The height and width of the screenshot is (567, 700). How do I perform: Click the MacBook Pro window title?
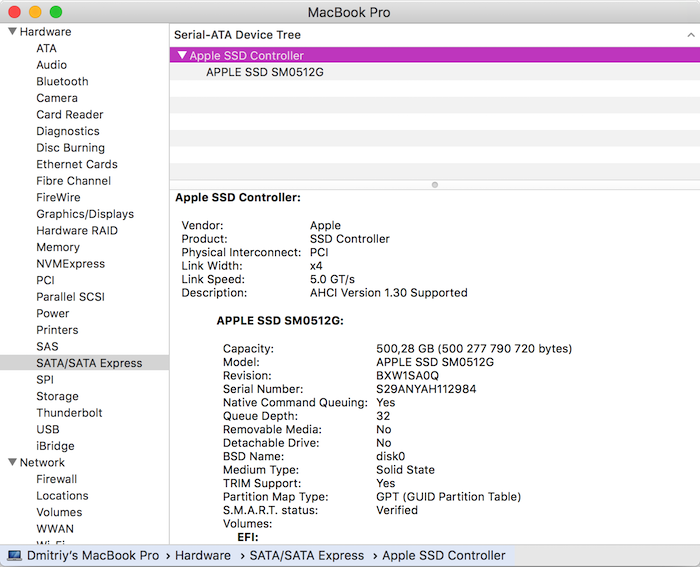349,12
